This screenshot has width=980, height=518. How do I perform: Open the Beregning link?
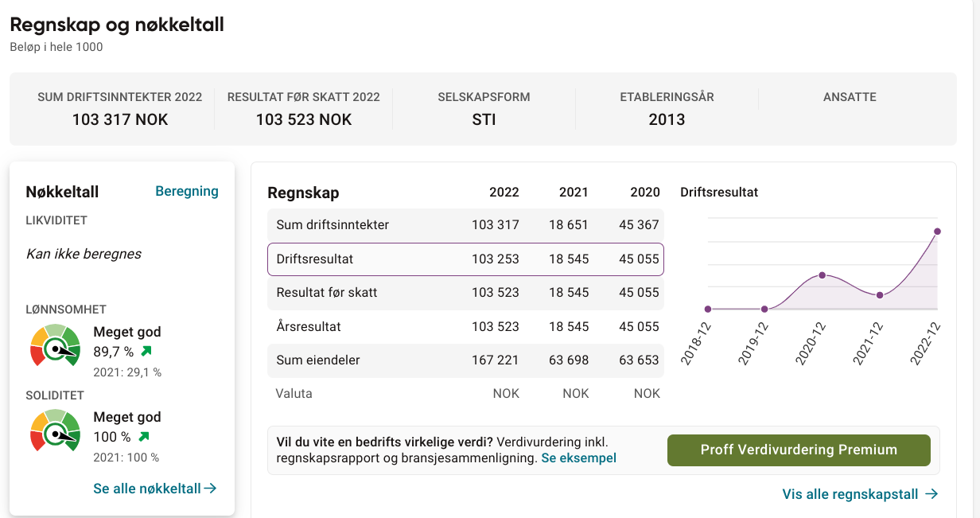point(186,191)
